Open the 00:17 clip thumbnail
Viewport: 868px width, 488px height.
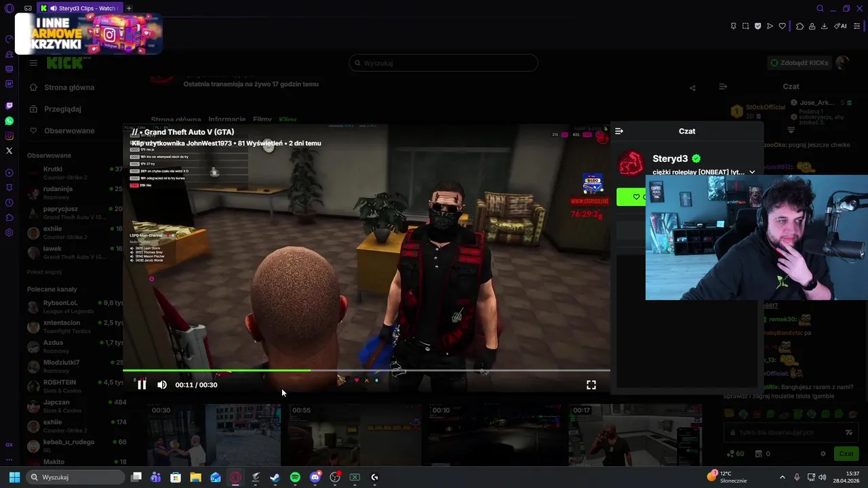point(635,435)
